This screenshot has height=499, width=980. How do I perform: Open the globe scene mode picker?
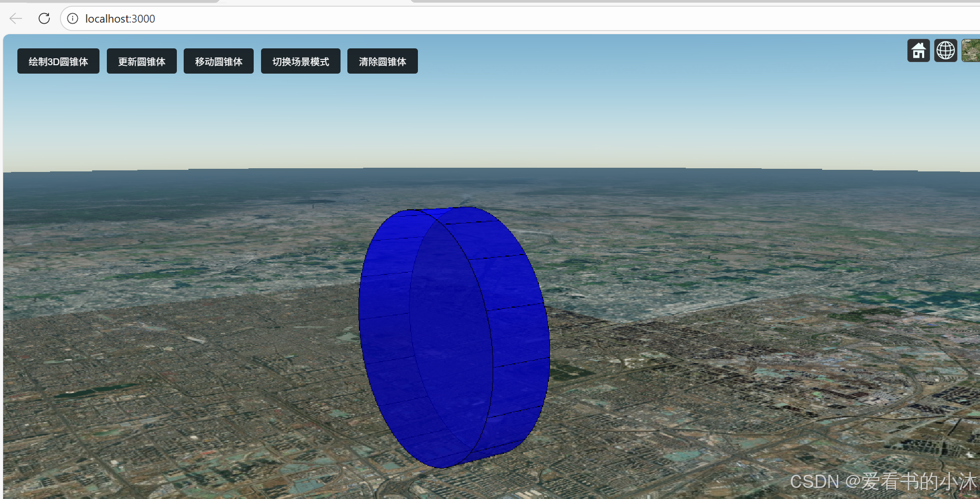tap(946, 50)
